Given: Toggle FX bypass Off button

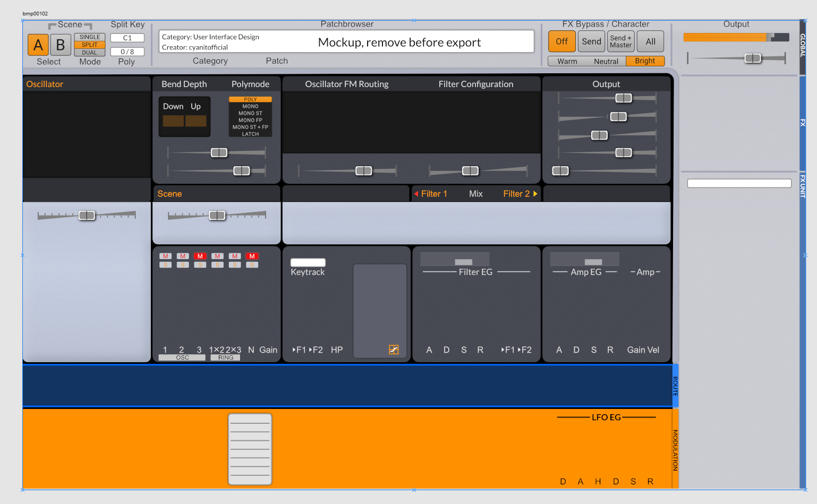Looking at the screenshot, I should [x=561, y=41].
